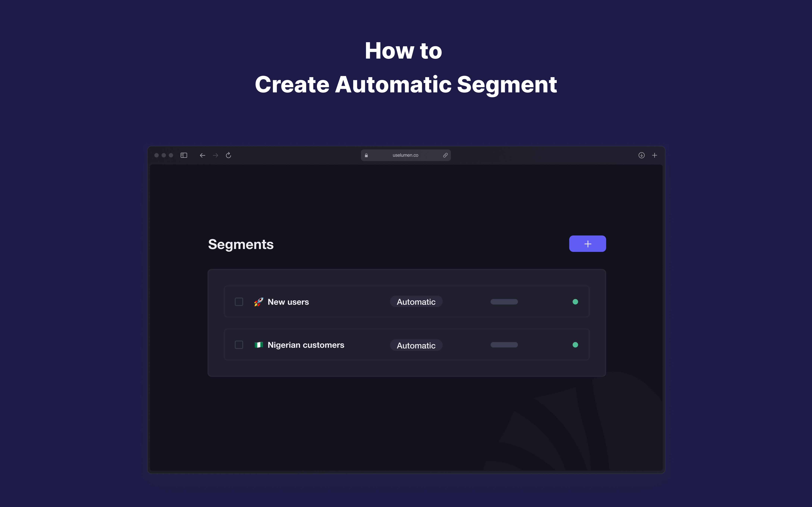Click the uselumen.co address field
The height and width of the screenshot is (507, 812).
tap(405, 155)
